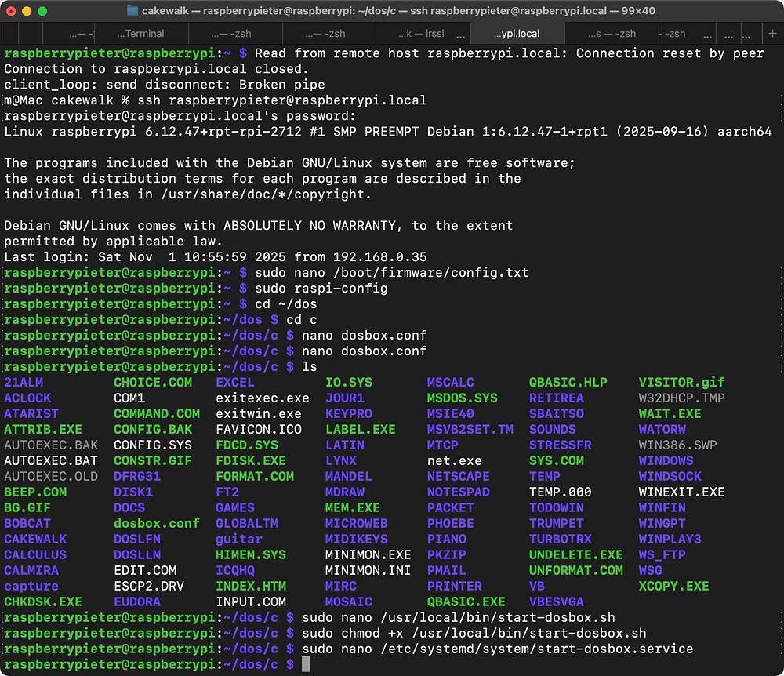Click the start-dosbox.service nano command
This screenshot has height=676, width=784.
pos(498,649)
